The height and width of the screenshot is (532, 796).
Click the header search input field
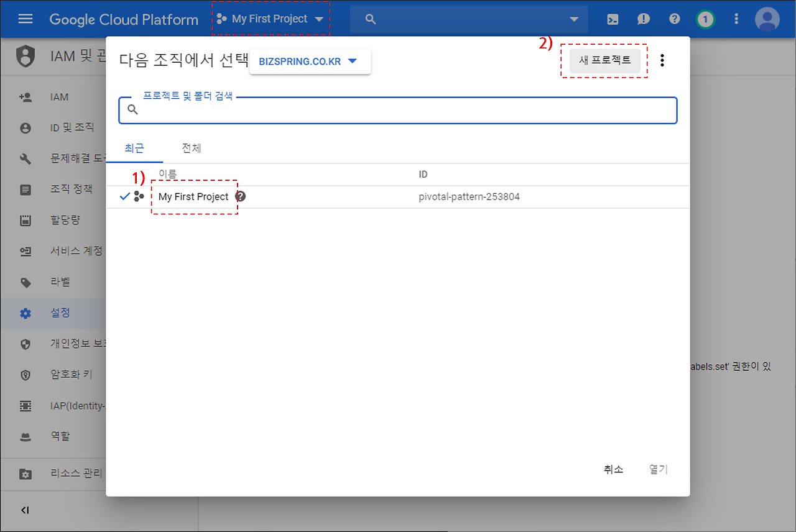(x=469, y=19)
